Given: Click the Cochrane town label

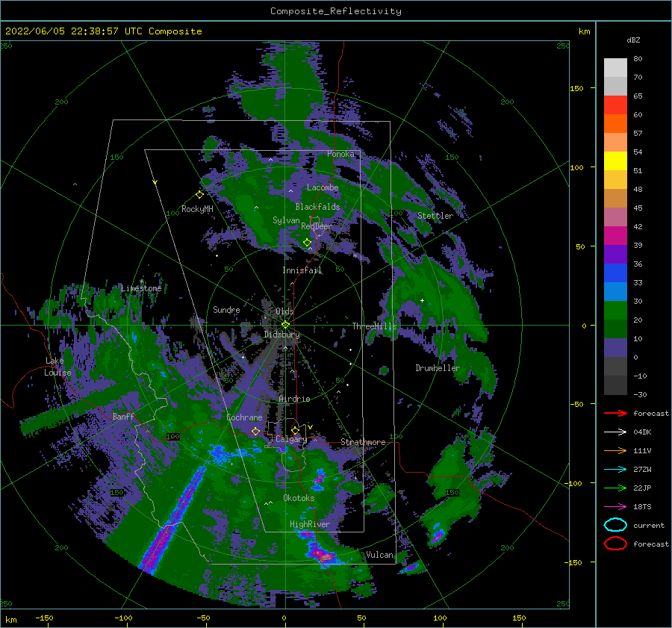Looking at the screenshot, I should [x=244, y=417].
